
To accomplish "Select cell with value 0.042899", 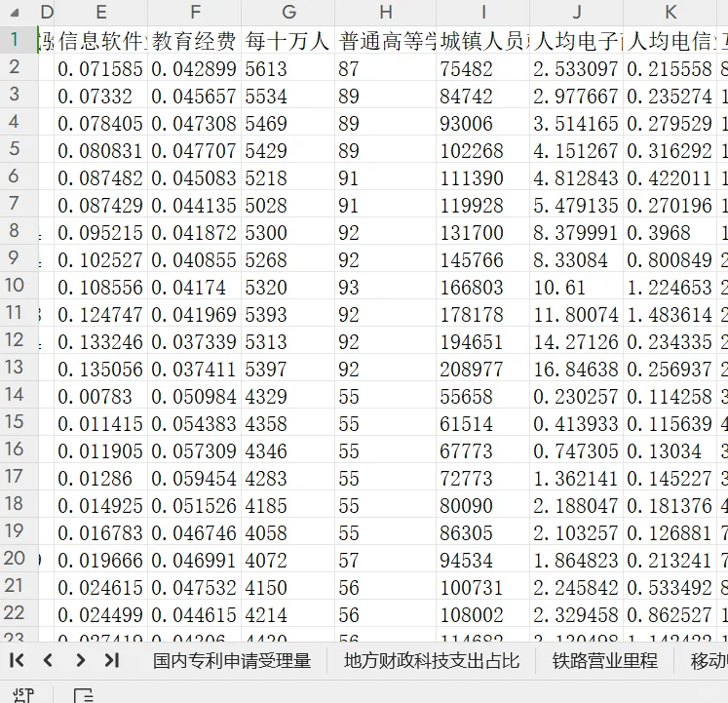I will click(x=195, y=68).
